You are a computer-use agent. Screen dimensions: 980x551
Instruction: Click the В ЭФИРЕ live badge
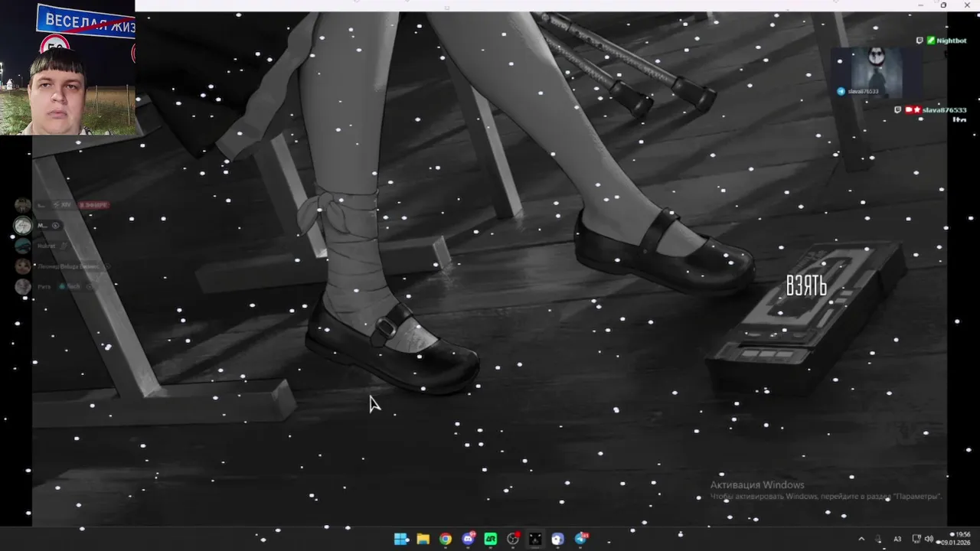[x=95, y=205]
